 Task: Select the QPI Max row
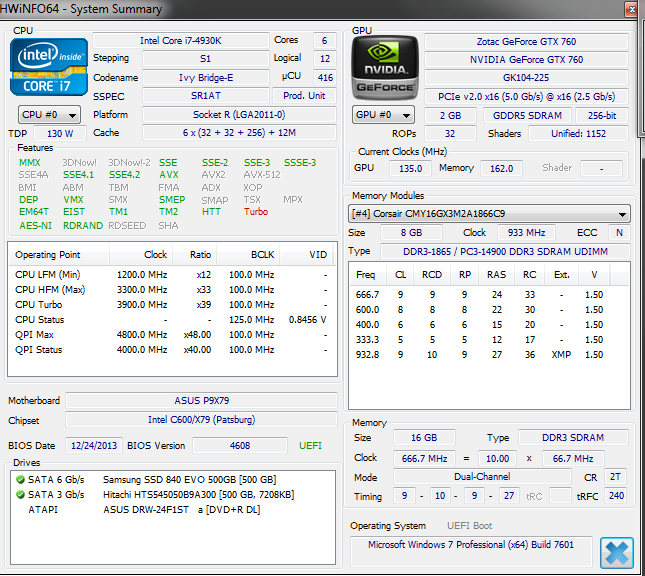pos(172,335)
